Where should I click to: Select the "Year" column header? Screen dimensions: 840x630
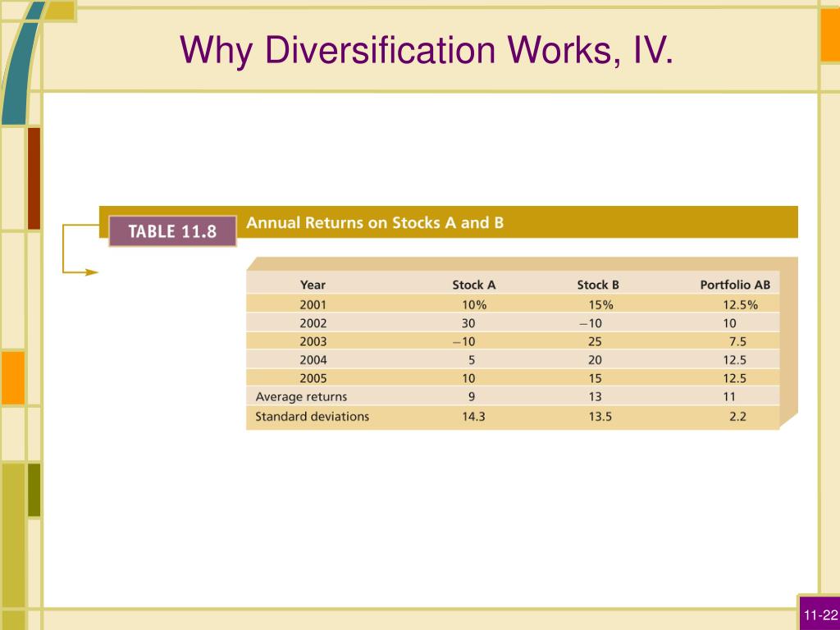[x=313, y=285]
